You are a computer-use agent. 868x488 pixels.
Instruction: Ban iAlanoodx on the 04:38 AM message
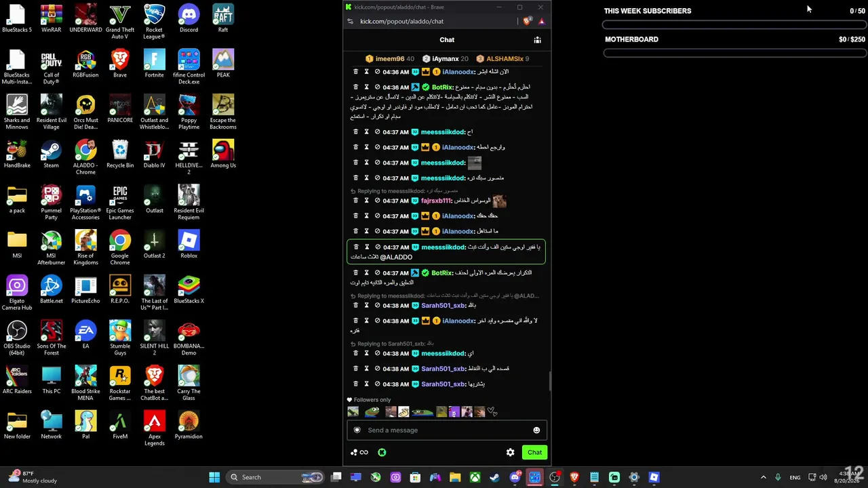coord(377,321)
